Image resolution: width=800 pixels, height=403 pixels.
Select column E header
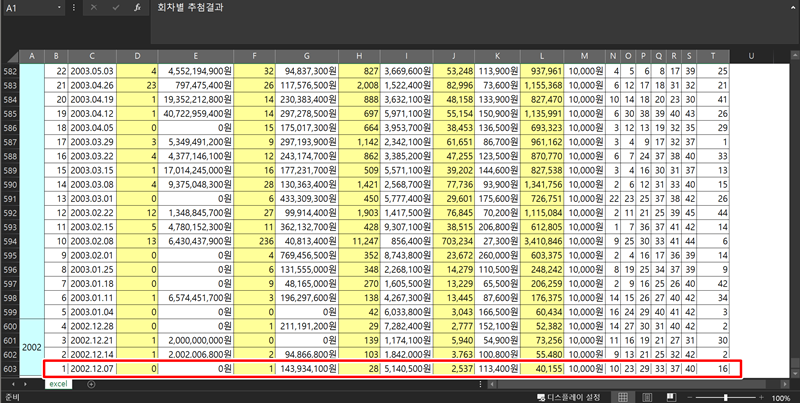pos(196,56)
